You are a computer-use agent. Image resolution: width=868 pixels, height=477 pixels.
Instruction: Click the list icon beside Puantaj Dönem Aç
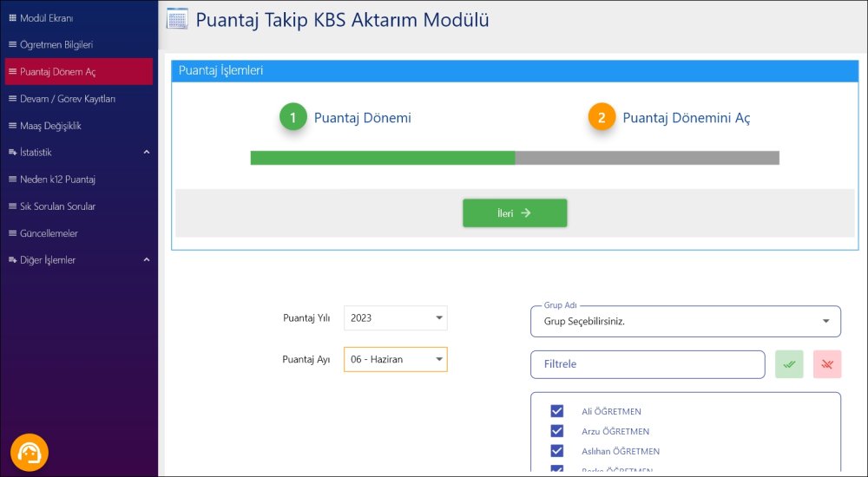click(x=12, y=71)
